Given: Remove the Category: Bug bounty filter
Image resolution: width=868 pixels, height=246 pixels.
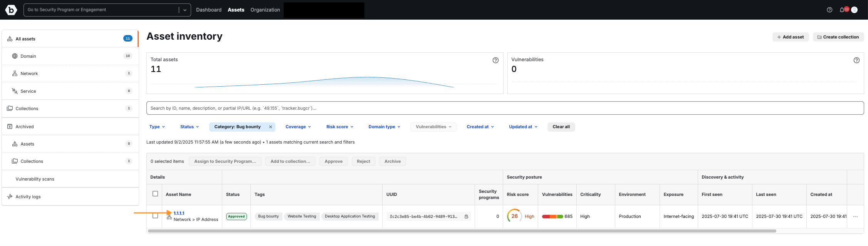Looking at the screenshot, I should tap(270, 127).
